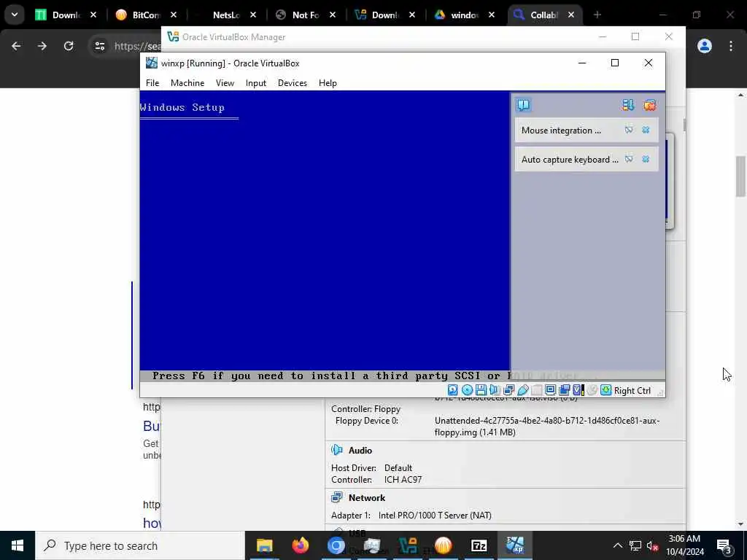747x560 pixels.
Task: Click the hard disk activity indicator in VM status bar
Action: 452,391
